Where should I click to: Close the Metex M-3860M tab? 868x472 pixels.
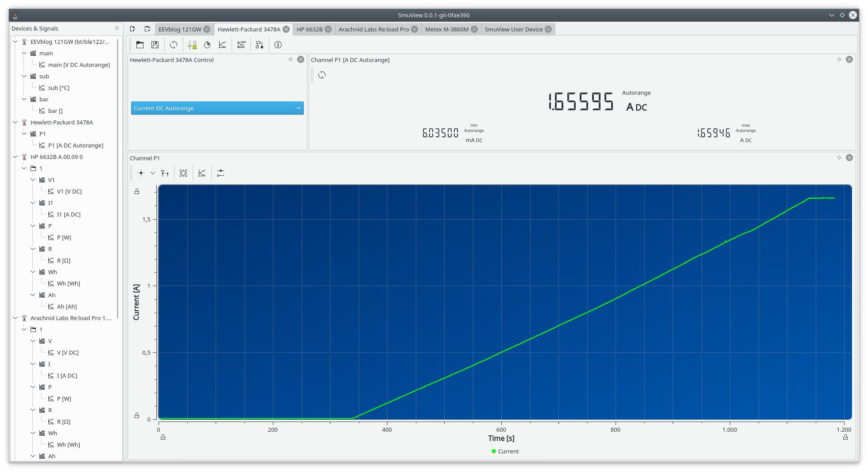(x=474, y=29)
